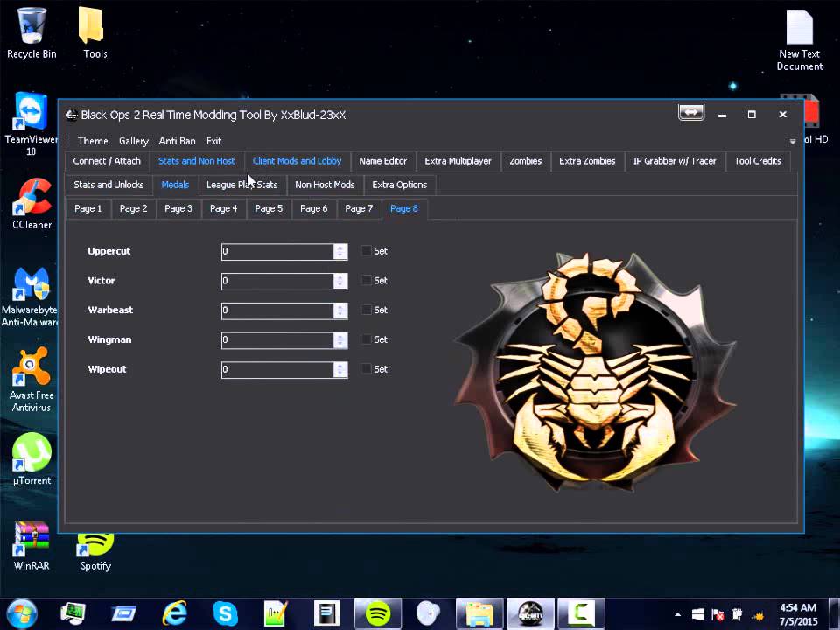Click the double-arrow button in the title bar
Viewport: 840px width, 630px height.
(x=691, y=113)
